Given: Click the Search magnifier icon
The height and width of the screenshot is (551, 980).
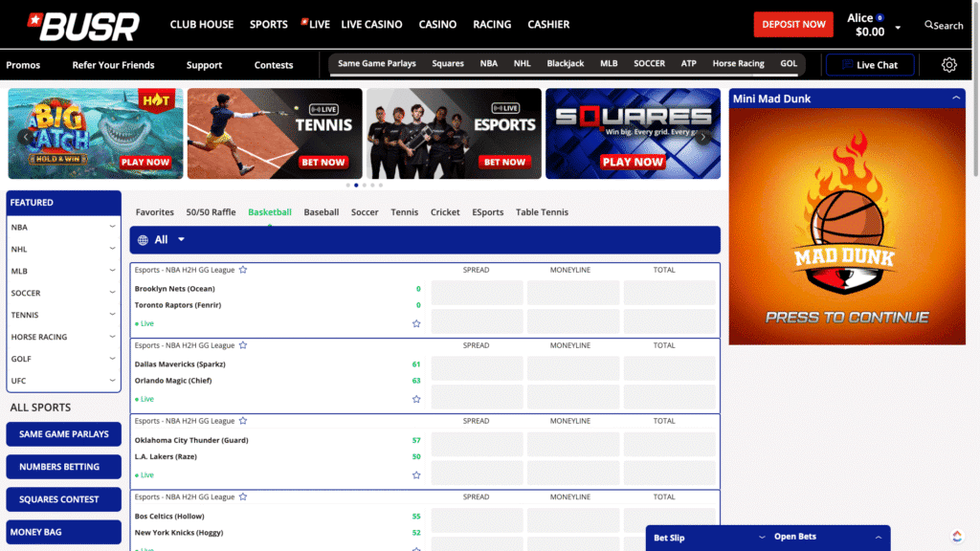Looking at the screenshot, I should pyautogui.click(x=928, y=25).
